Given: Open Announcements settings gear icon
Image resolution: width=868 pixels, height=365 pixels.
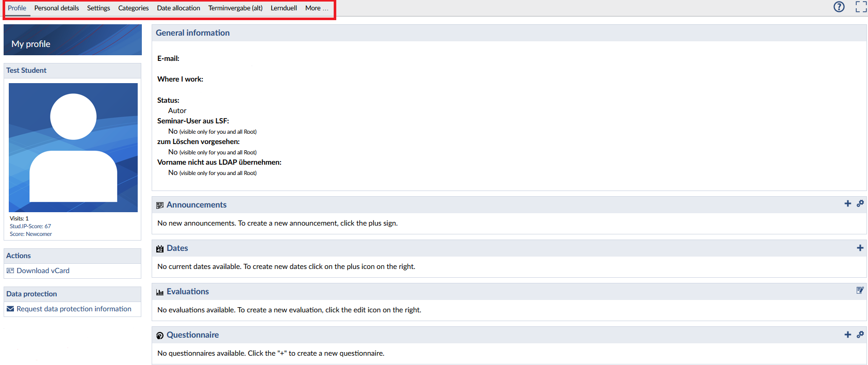Looking at the screenshot, I should pyautogui.click(x=860, y=204).
